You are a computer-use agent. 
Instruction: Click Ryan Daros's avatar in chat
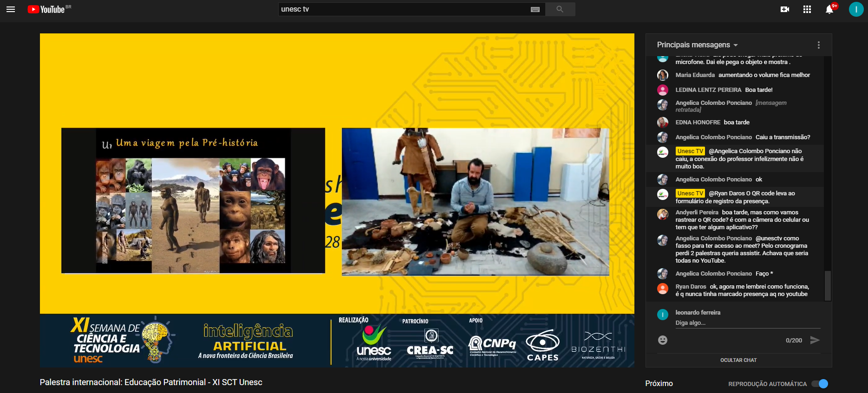(663, 289)
